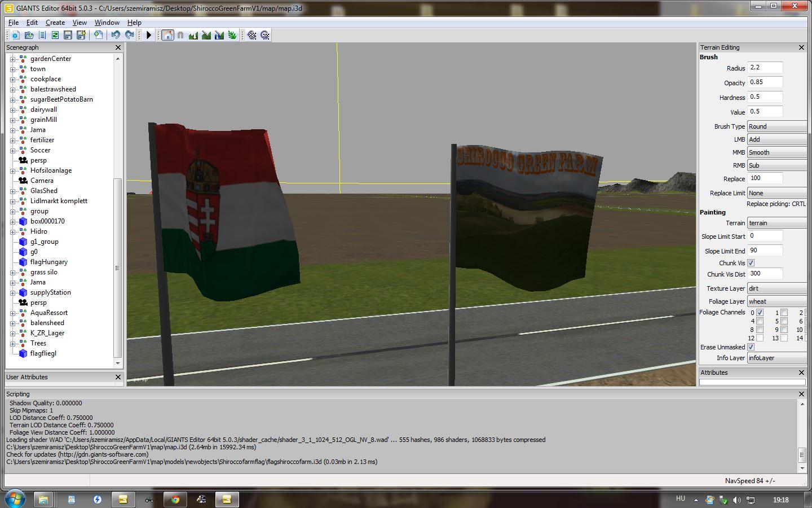Open the Replace Limit dropdown

pos(777,193)
